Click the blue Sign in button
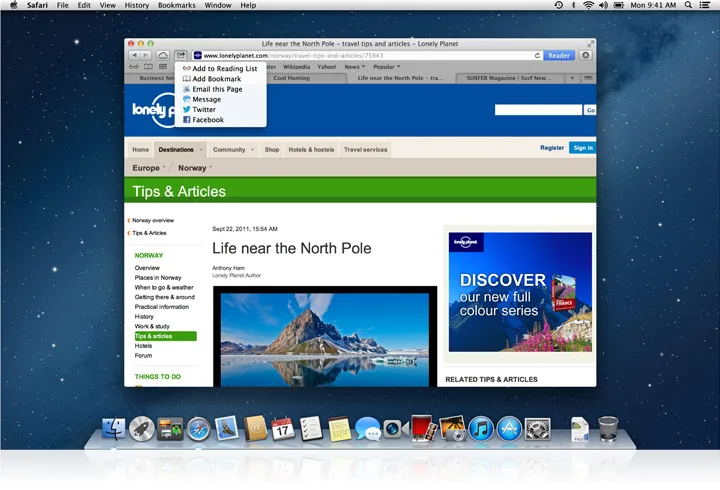The width and height of the screenshot is (720, 490). tap(582, 148)
